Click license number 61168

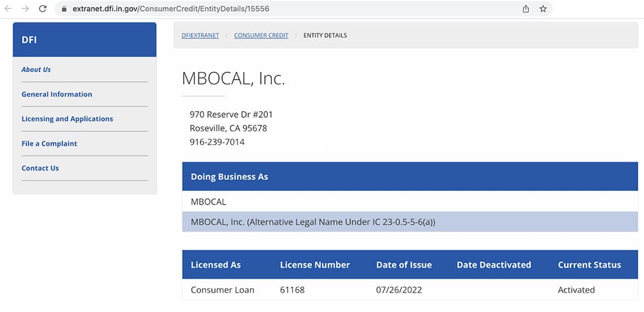click(x=292, y=290)
